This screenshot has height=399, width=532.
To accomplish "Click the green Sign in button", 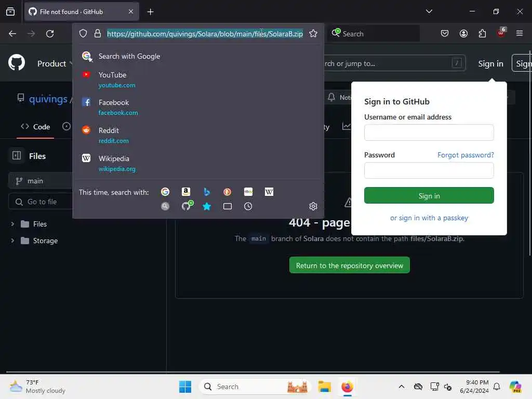I will [429, 195].
